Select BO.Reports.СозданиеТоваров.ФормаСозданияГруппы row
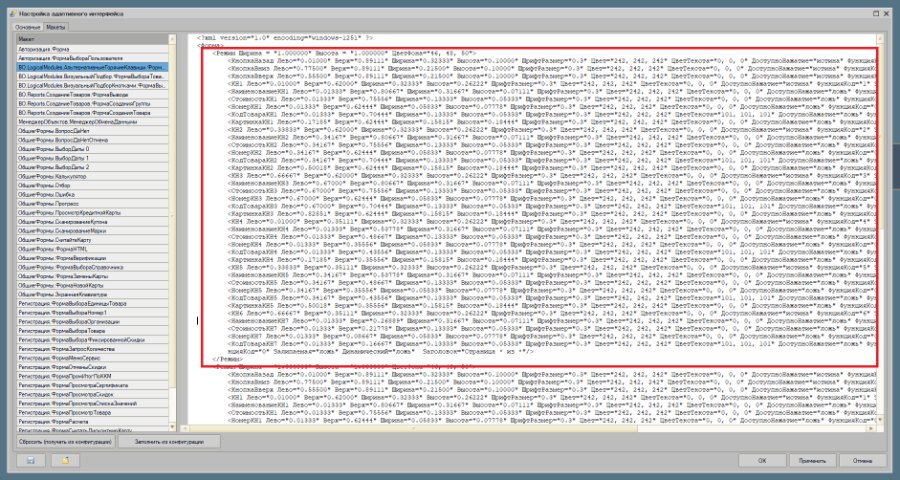 click(92, 104)
